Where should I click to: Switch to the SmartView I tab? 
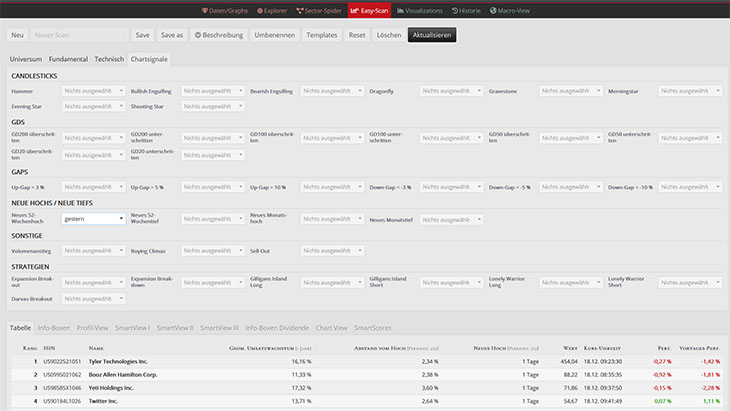point(132,328)
